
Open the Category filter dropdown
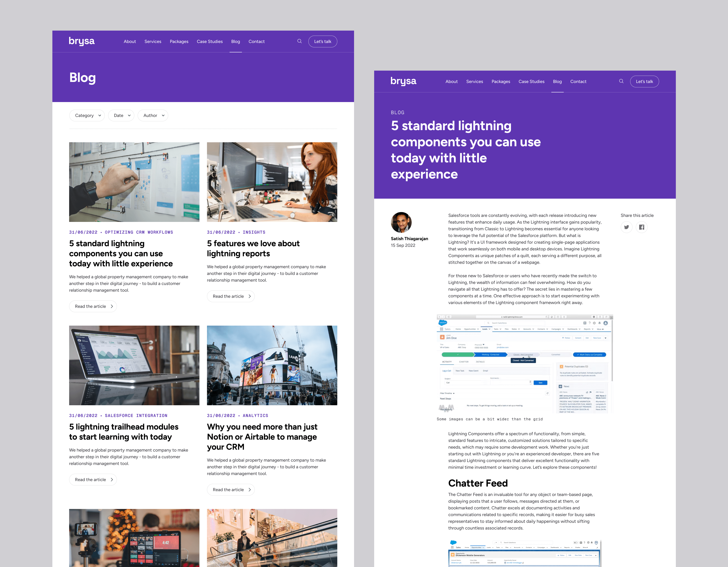[x=87, y=116]
